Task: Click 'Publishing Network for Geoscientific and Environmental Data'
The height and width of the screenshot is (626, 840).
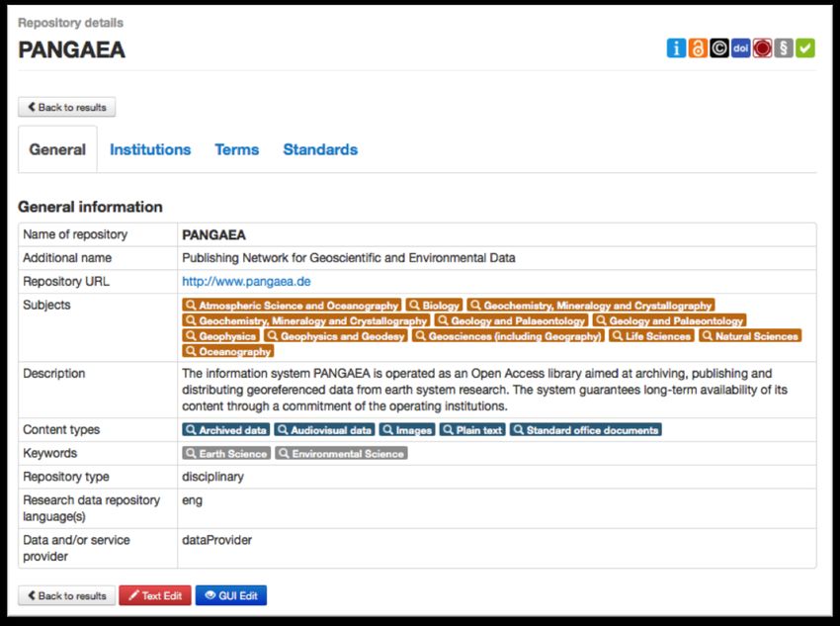Action: pyautogui.click(x=349, y=258)
